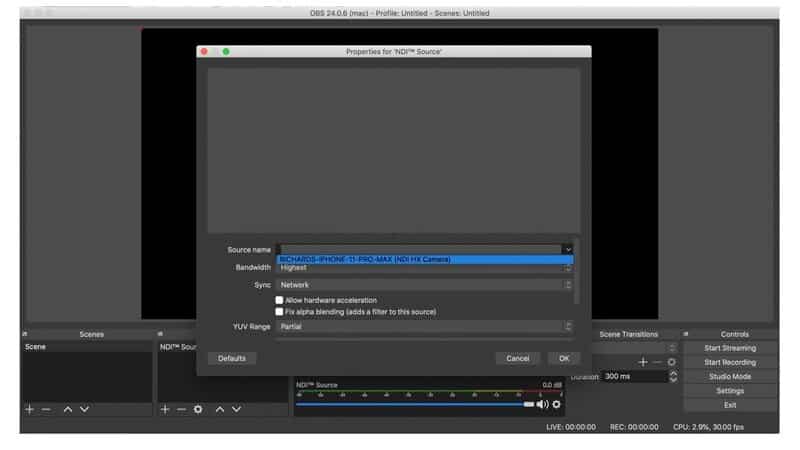Image resolution: width=800 pixels, height=450 pixels.
Task: Remove selected source with minus icon
Action: 182,409
